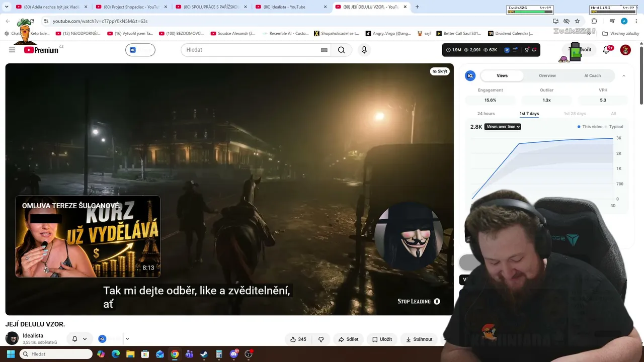Open the Windows Start menu

point(11,354)
